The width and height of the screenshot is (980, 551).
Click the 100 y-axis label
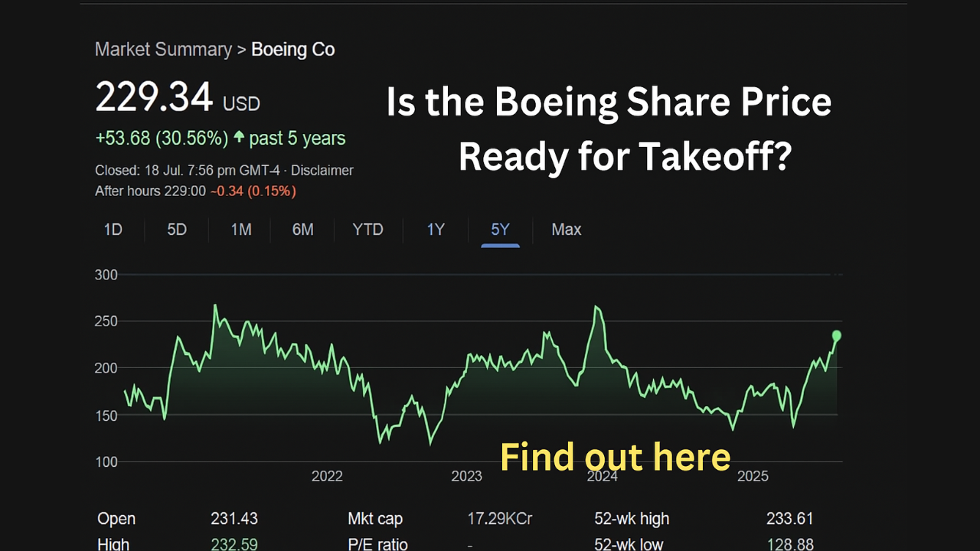106,461
